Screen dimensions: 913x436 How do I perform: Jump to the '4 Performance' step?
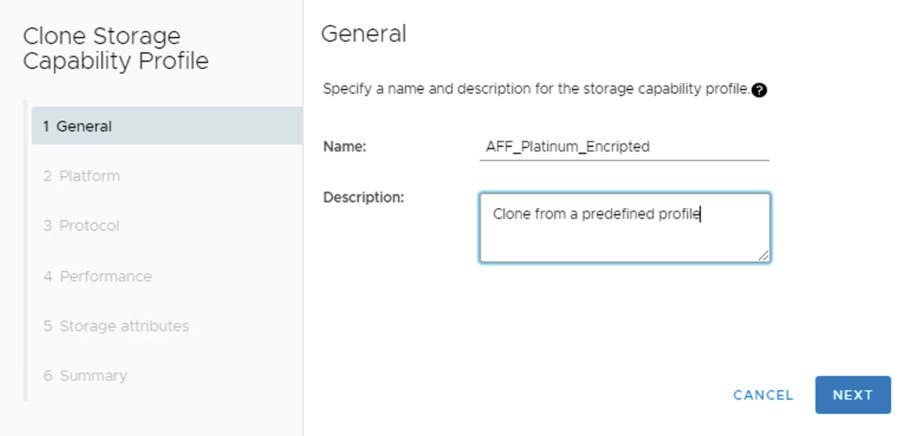coord(98,276)
